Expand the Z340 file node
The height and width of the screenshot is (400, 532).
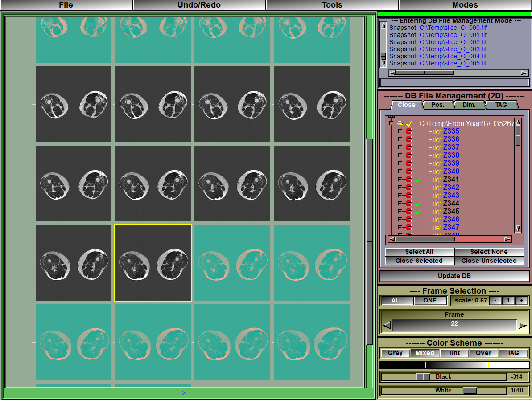click(400, 171)
